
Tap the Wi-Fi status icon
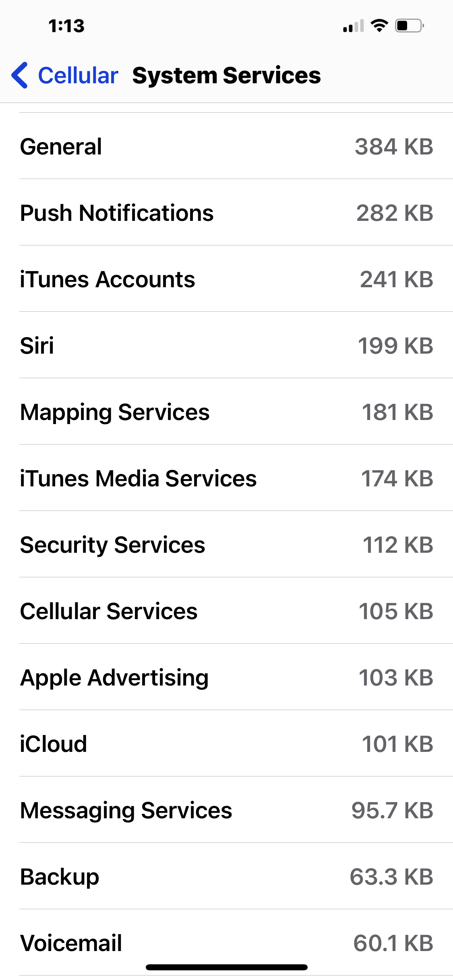pos(379,26)
